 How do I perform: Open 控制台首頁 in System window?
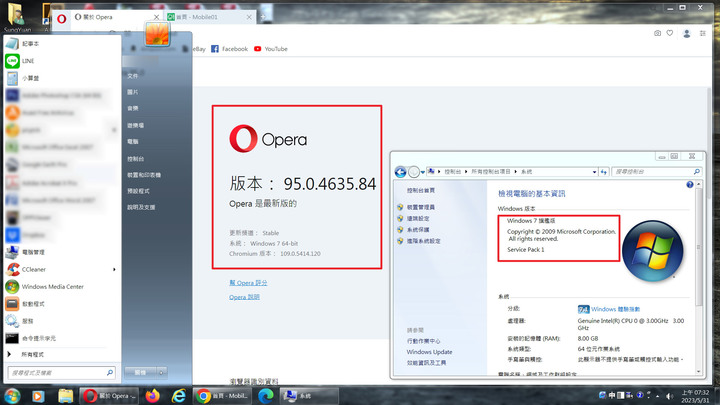[x=420, y=190]
